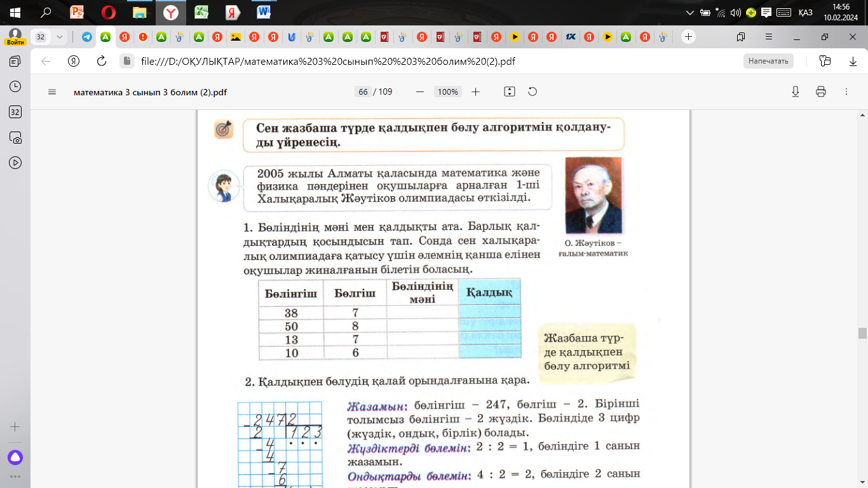The width and height of the screenshot is (868, 488).
Task: Download the PDF from the viewer toolbar
Action: coord(796,91)
